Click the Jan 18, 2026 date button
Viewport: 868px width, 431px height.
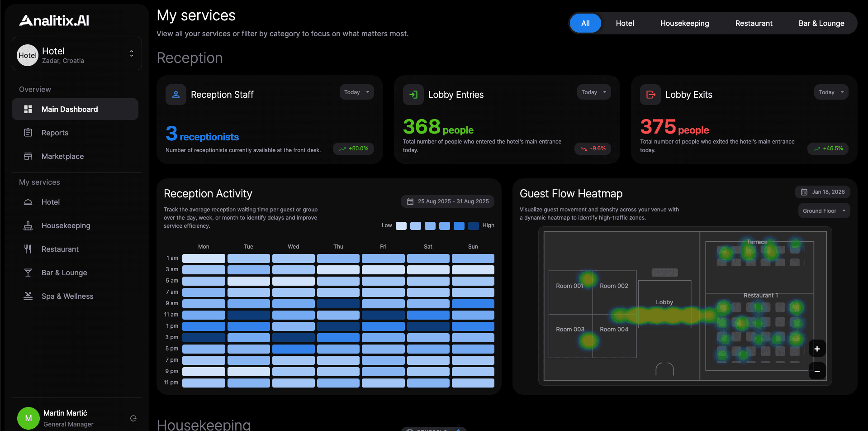(822, 192)
